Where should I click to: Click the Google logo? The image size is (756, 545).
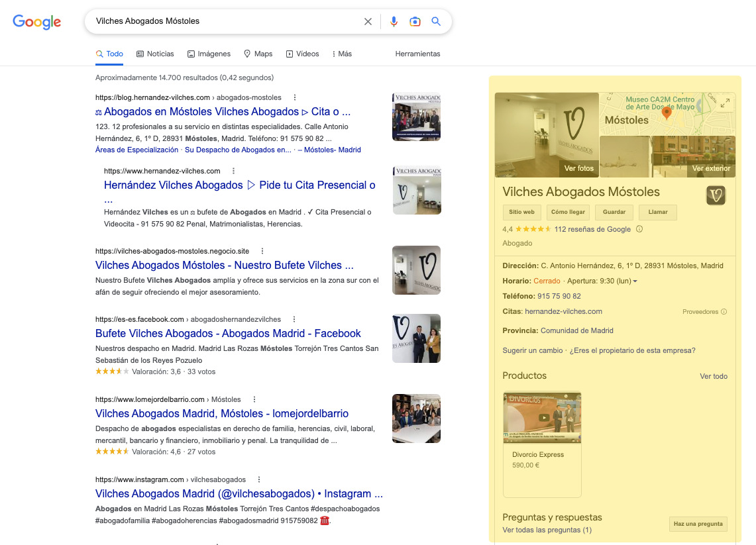[36, 22]
